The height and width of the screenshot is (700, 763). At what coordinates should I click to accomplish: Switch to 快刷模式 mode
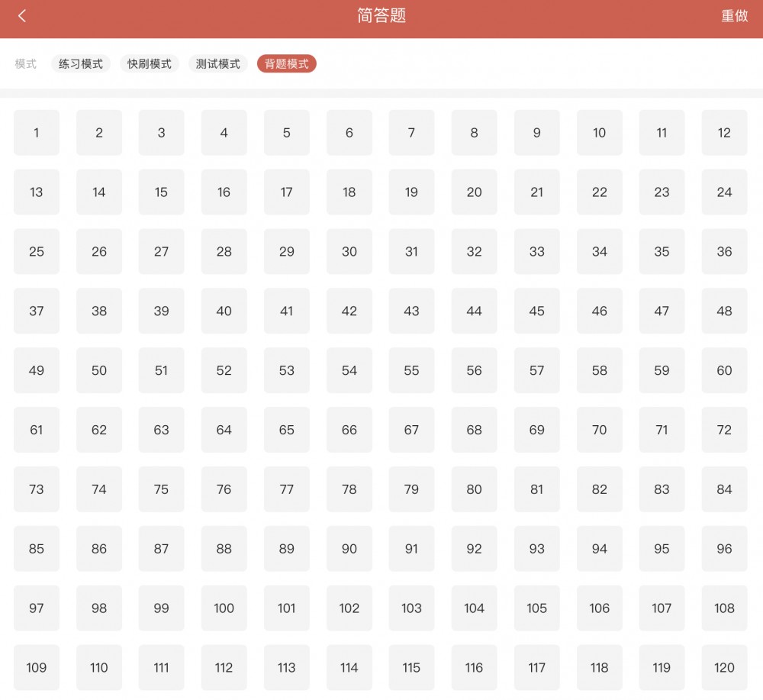pos(150,64)
